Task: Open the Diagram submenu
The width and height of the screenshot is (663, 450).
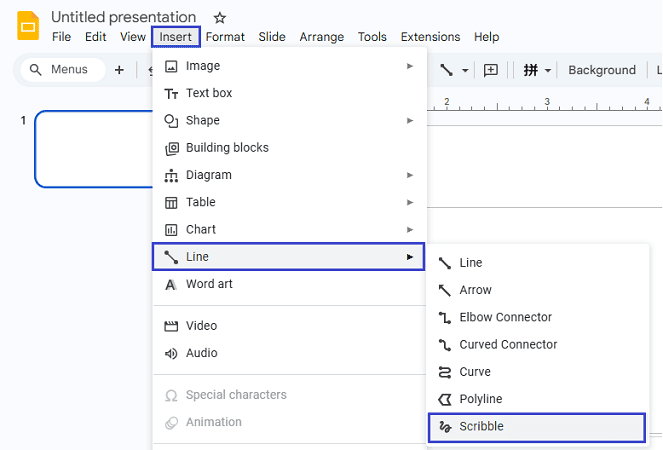Action: click(288, 175)
